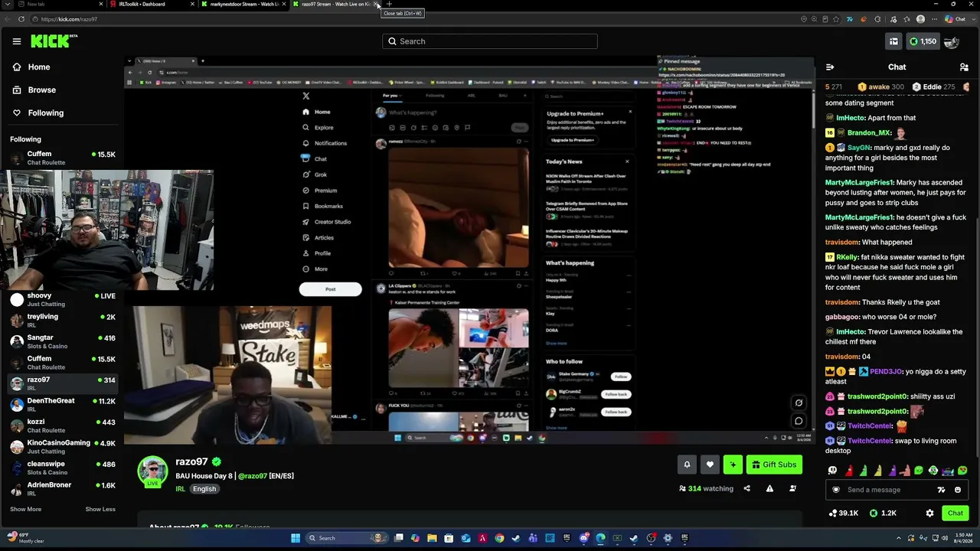Open treyliving channel in sidebar
Viewport: 980px width, 551px height.
(63, 321)
